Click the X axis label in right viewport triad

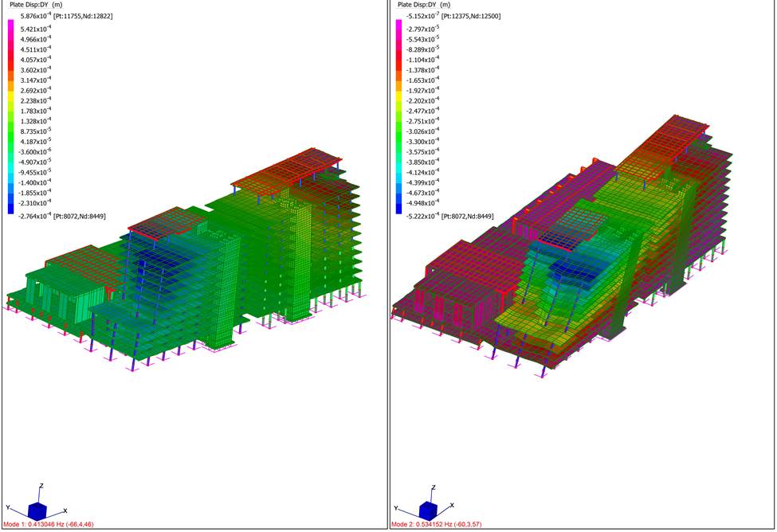pyautogui.click(x=454, y=507)
